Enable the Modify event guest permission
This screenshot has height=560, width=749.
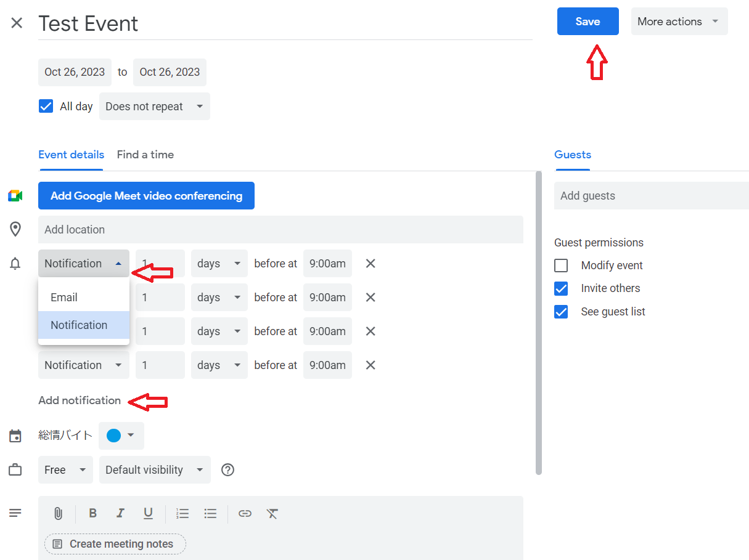click(561, 266)
